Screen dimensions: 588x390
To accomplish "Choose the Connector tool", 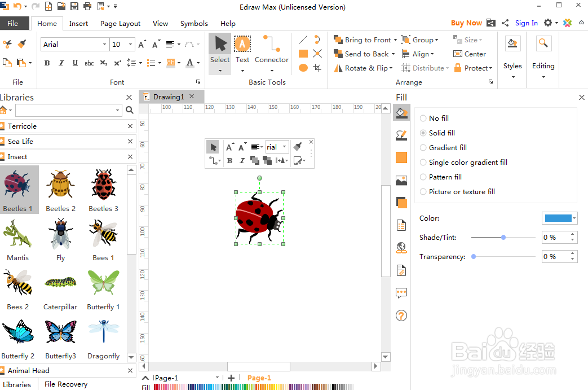I will click(x=272, y=54).
